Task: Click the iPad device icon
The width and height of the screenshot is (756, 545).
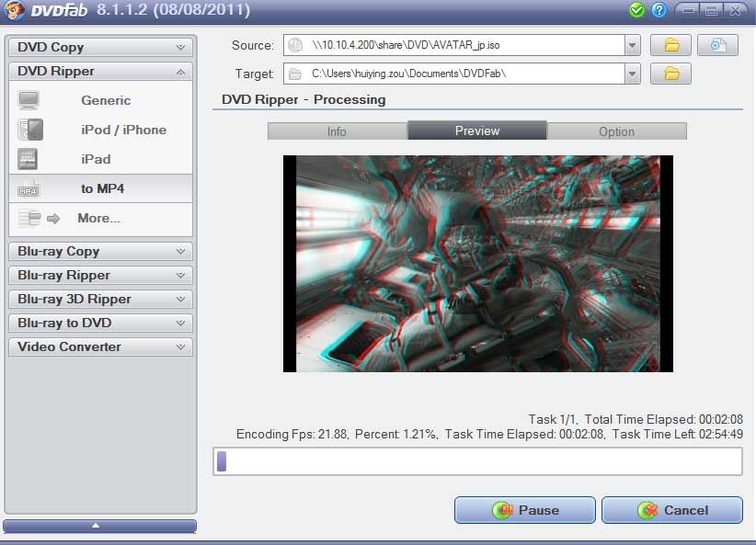Action: coord(28,159)
